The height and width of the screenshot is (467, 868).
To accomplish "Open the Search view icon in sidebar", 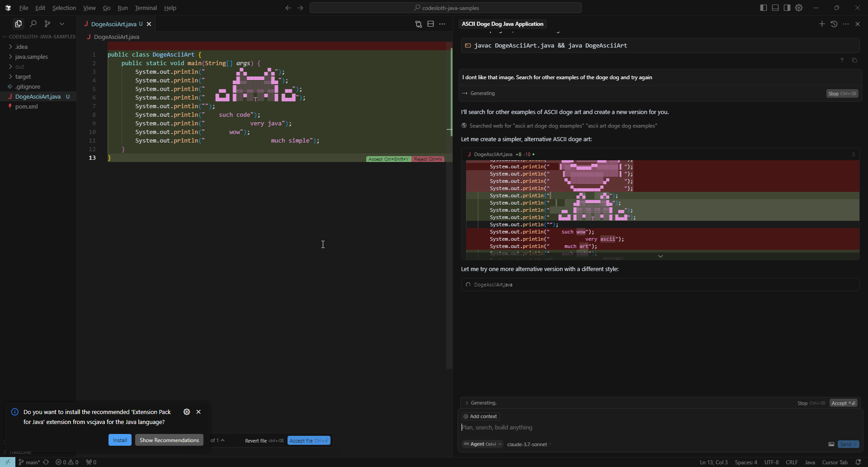I will tap(33, 24).
